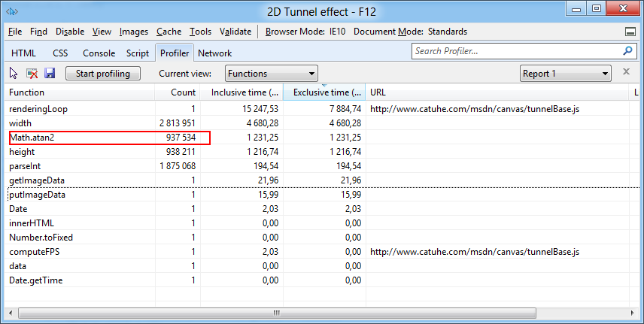
Task: Open the Find menu
Action: 38,32
